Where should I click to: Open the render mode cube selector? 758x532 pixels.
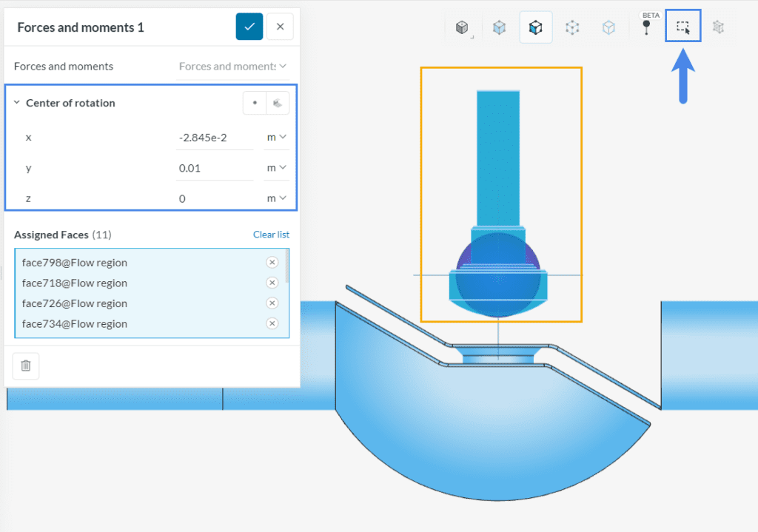tap(462, 26)
